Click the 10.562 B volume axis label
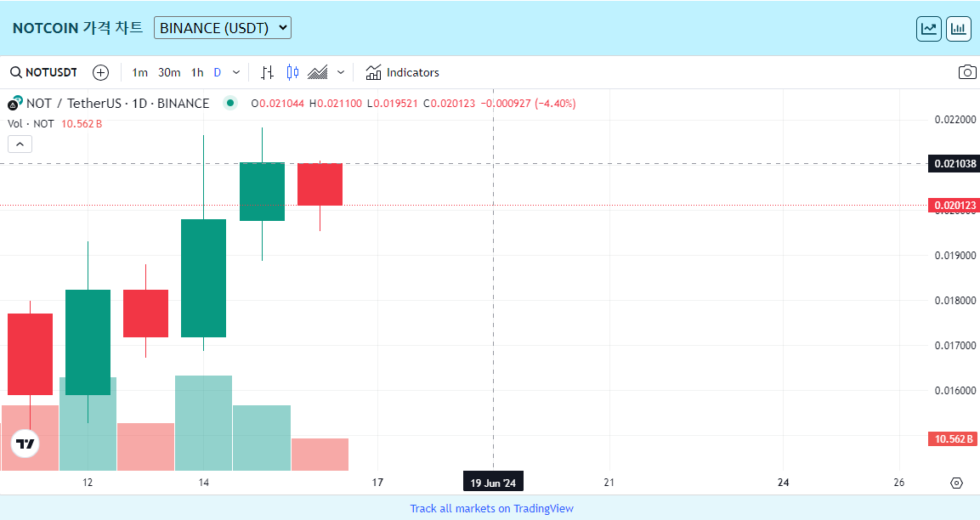 point(953,438)
